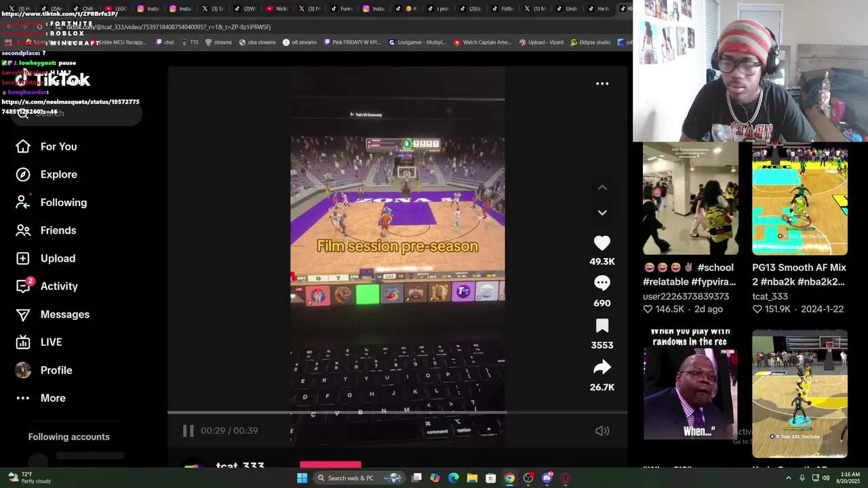Switch to the Funny TikTok tab
868x488 pixels.
341,8
